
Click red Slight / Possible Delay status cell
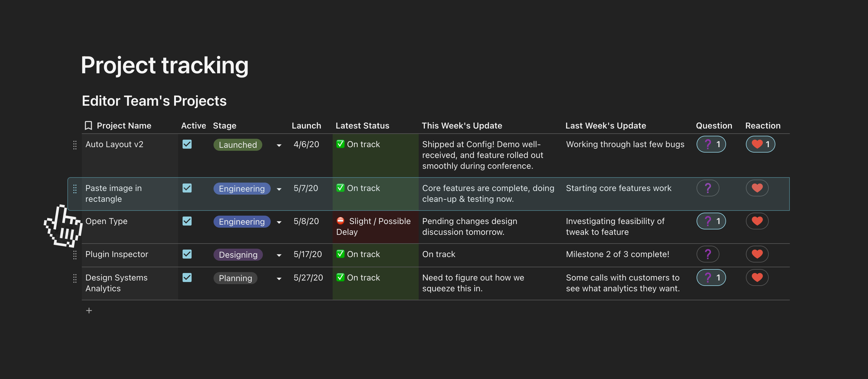tap(375, 226)
